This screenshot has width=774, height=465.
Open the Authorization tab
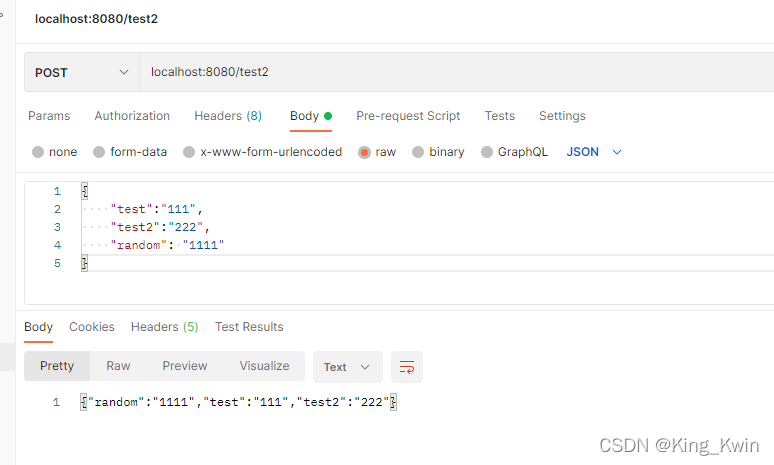(x=132, y=116)
